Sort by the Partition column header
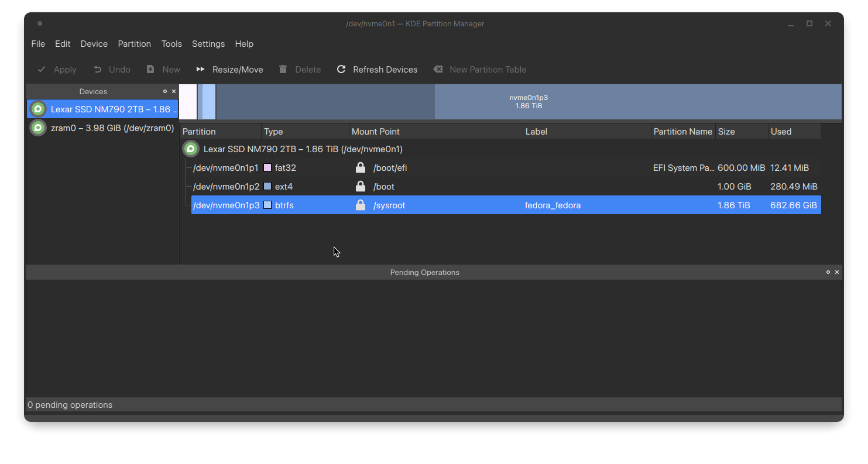The width and height of the screenshot is (868, 464). [221, 132]
